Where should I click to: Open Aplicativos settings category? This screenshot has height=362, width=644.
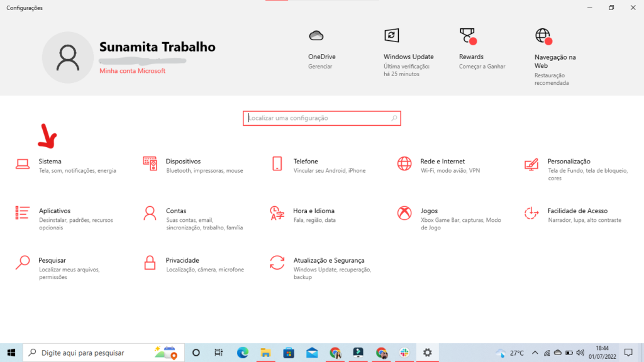pos(55,211)
